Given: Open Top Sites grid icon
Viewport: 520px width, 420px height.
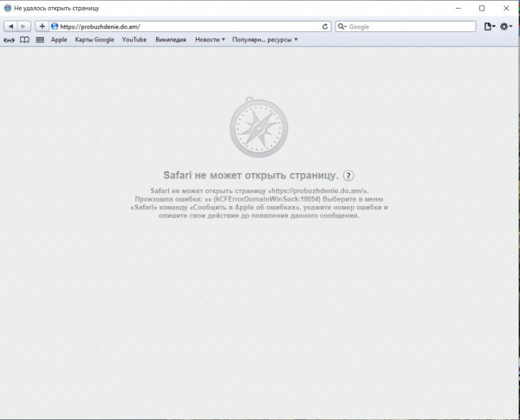Looking at the screenshot, I should click(40, 40).
